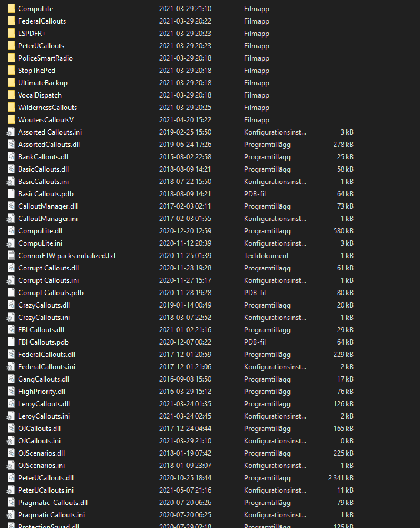This screenshot has width=420, height=528.
Task: Click the WoutersCalloutsV folder icon
Action: (11, 120)
